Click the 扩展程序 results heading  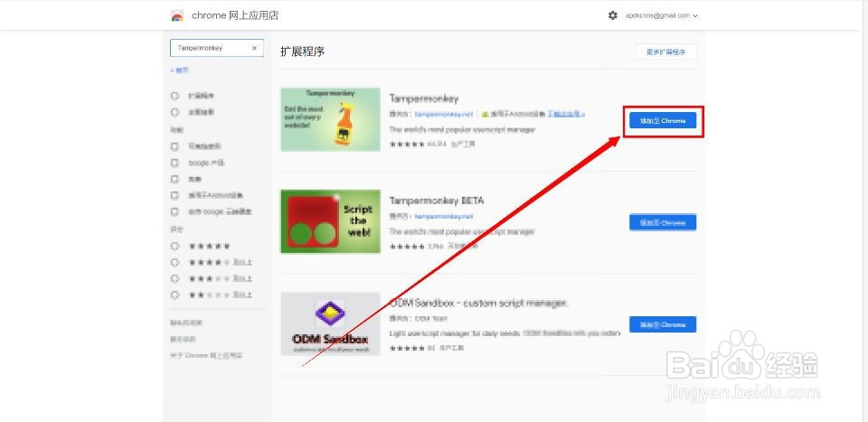[302, 52]
